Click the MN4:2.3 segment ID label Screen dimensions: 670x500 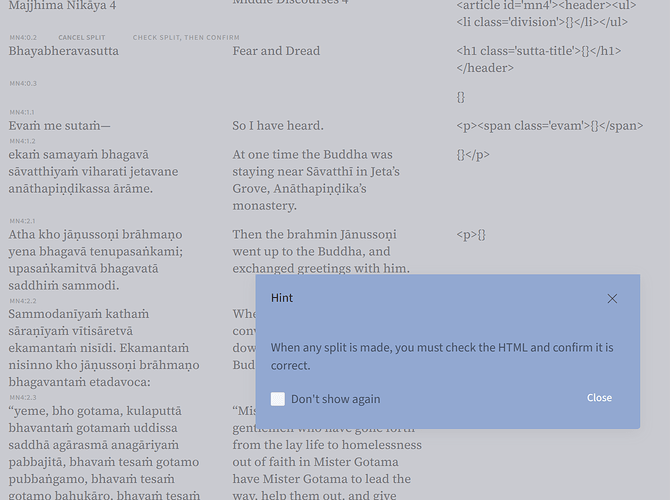(x=22, y=397)
